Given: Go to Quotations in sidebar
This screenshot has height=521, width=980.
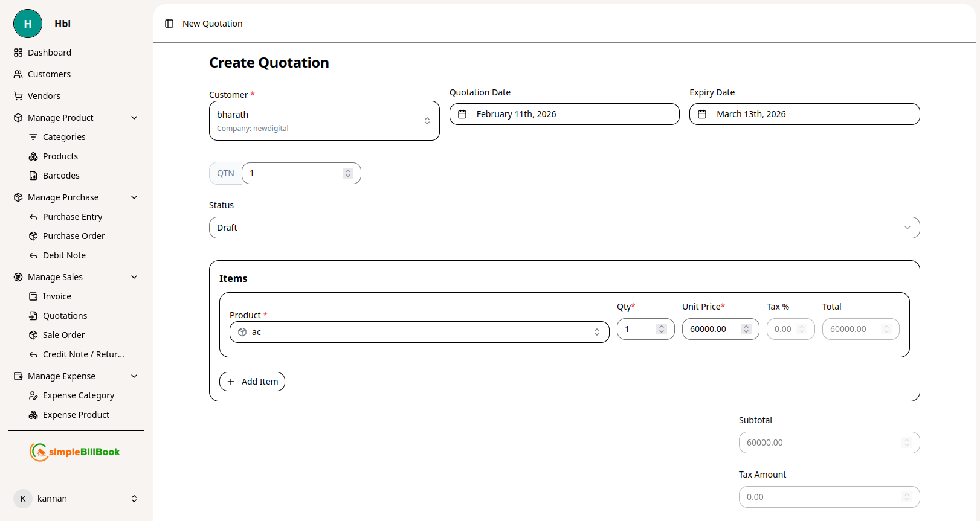Looking at the screenshot, I should pos(65,316).
